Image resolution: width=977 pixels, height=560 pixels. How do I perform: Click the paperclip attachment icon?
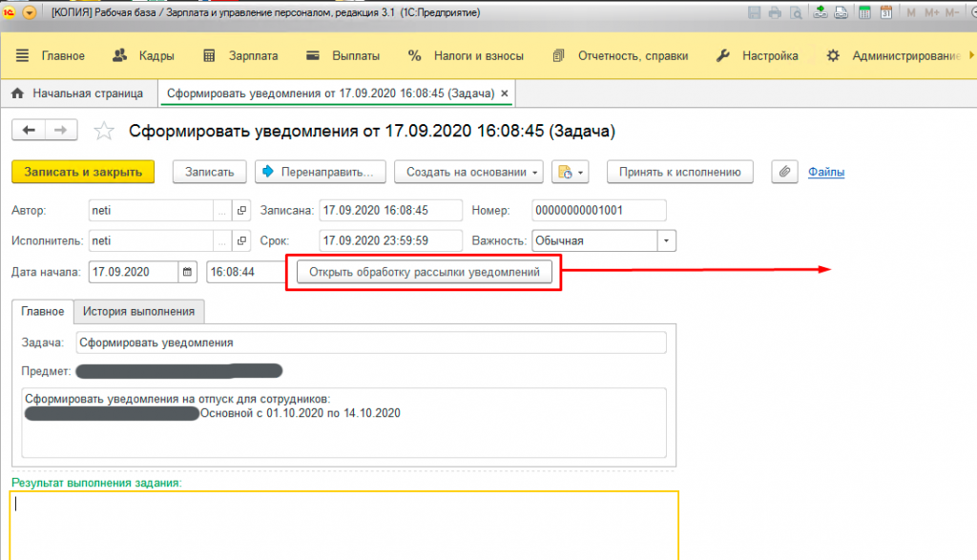(783, 172)
